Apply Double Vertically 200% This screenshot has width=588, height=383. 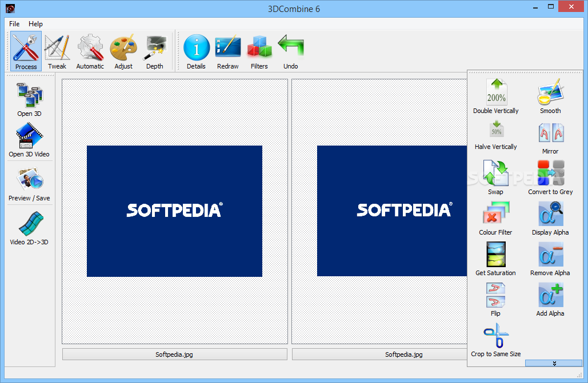[x=496, y=96]
